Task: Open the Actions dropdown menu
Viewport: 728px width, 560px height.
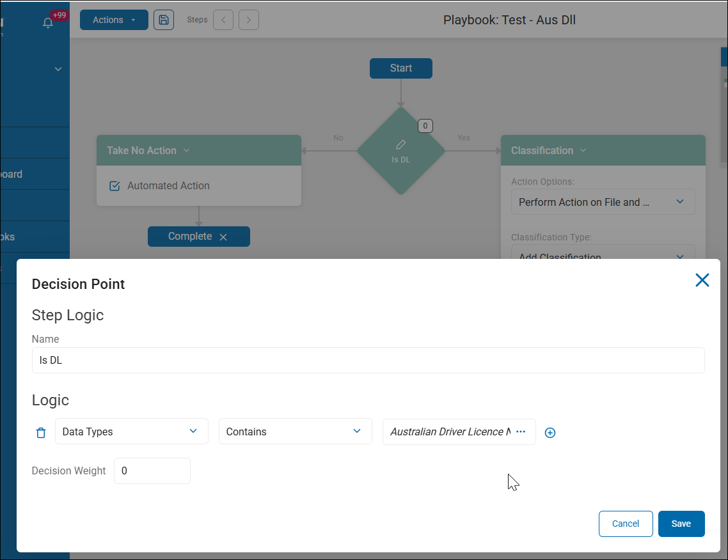Action: pos(114,20)
